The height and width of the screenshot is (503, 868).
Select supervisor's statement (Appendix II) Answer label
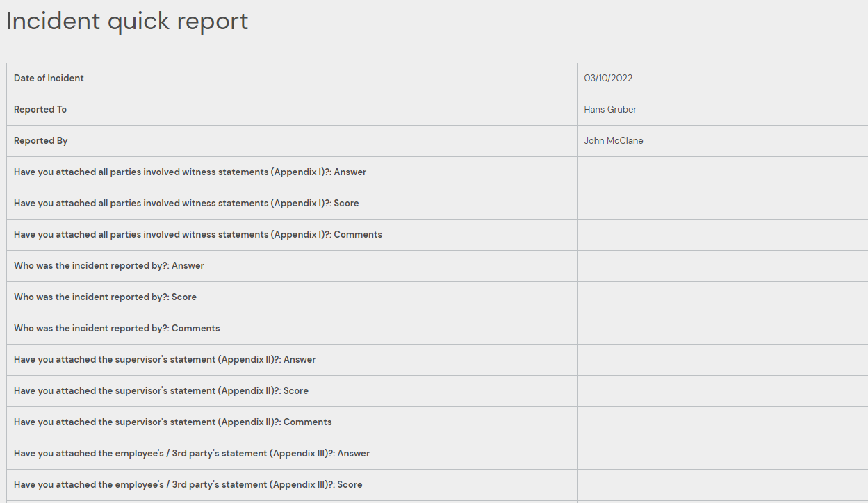point(165,360)
